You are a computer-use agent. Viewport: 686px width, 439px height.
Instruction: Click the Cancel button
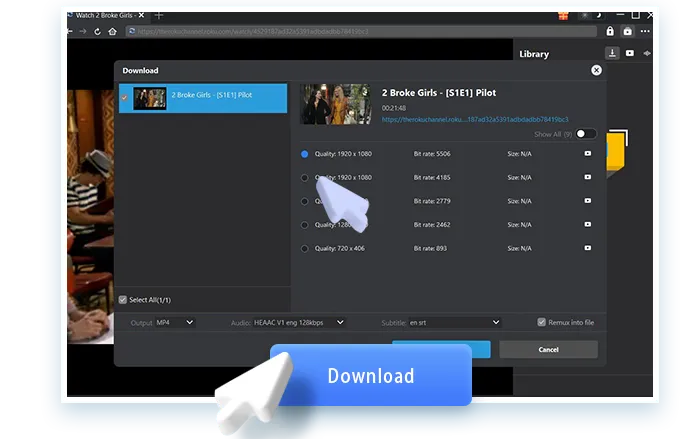549,349
